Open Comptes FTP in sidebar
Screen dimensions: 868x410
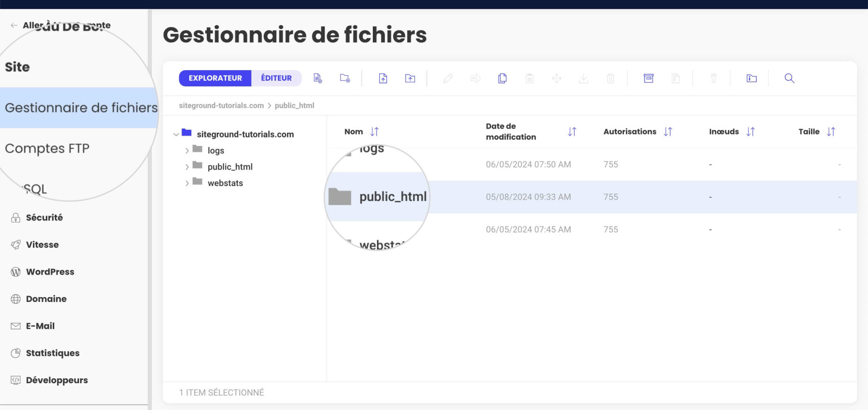pyautogui.click(x=47, y=149)
